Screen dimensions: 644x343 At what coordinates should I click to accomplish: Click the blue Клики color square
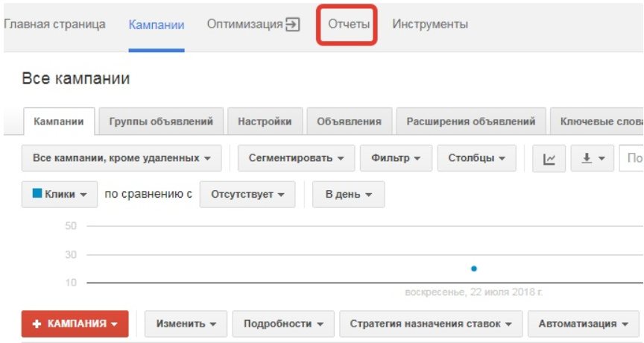click(x=37, y=193)
